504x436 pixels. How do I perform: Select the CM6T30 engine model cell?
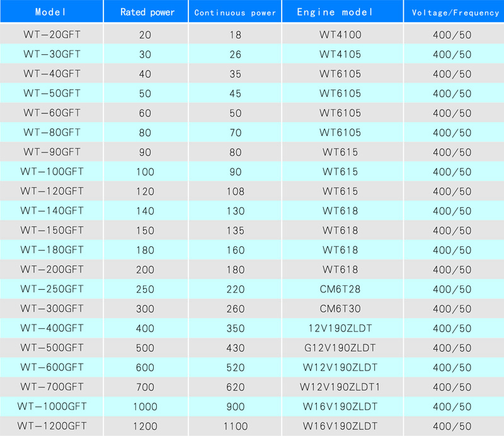pyautogui.click(x=343, y=309)
